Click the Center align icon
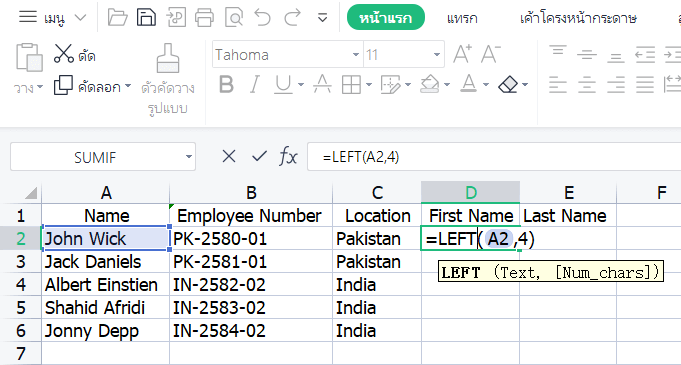The height and width of the screenshot is (365, 681). (x=586, y=85)
